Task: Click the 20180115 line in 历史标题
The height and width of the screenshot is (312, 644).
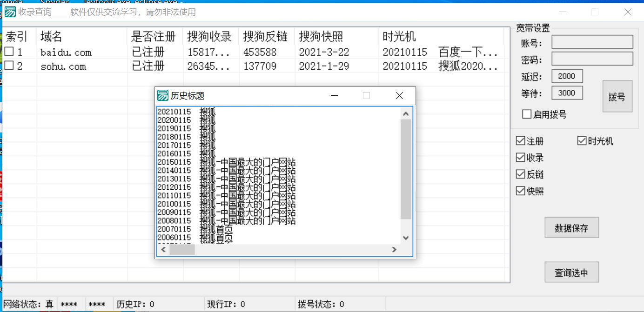Action: coord(187,137)
